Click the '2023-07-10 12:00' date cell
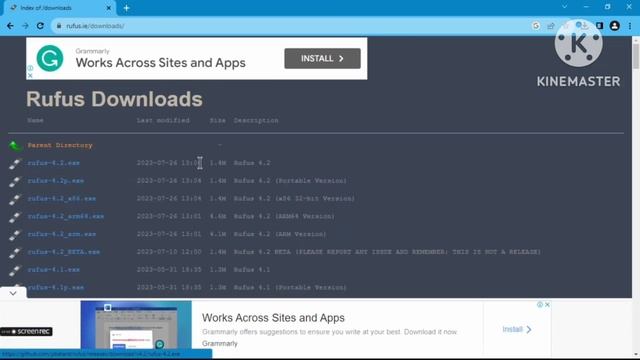This screenshot has height=360, width=640. tap(169, 252)
